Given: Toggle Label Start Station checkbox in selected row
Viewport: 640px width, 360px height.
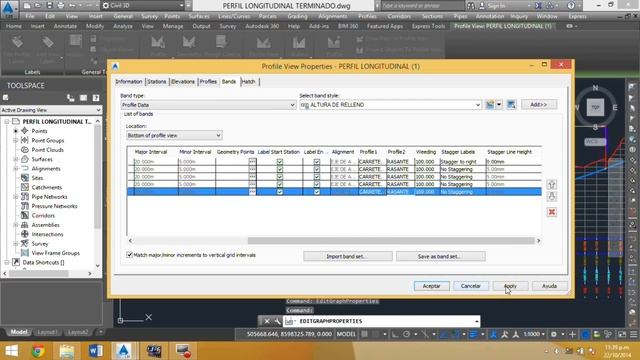Looking at the screenshot, I should click(x=280, y=192).
